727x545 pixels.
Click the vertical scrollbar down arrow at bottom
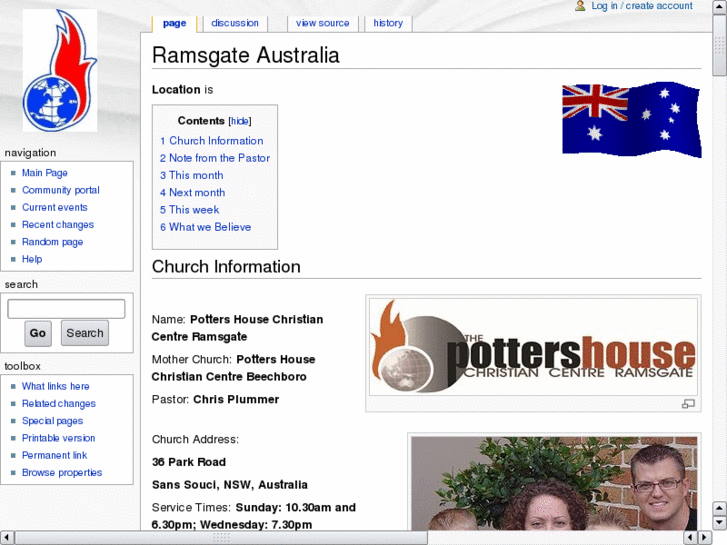click(x=720, y=523)
